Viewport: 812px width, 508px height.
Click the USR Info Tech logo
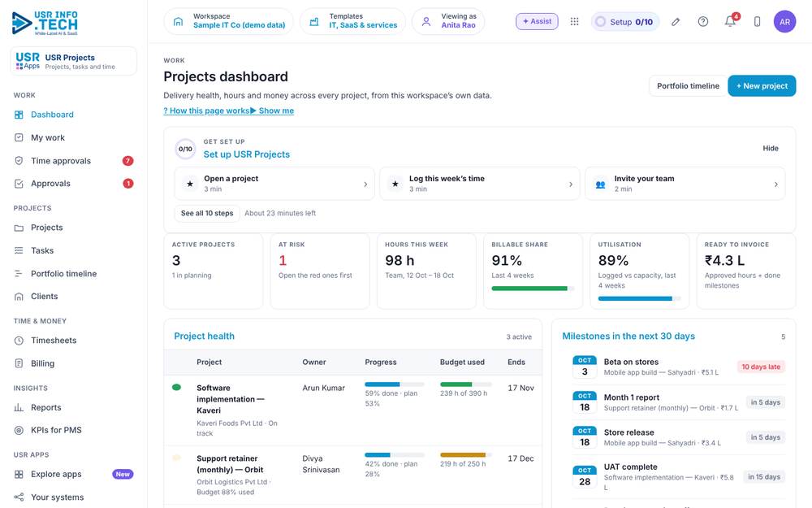click(x=45, y=23)
